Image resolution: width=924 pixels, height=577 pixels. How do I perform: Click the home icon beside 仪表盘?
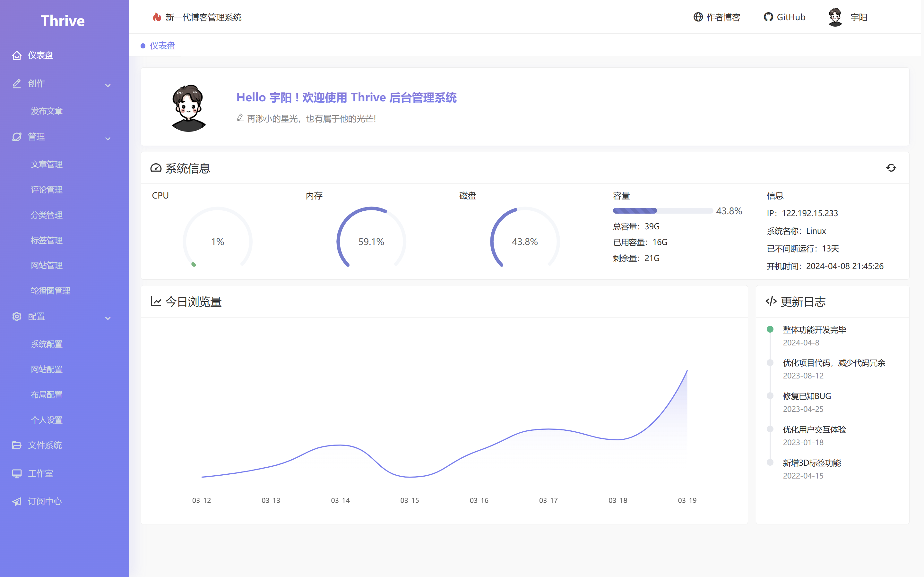tap(17, 55)
